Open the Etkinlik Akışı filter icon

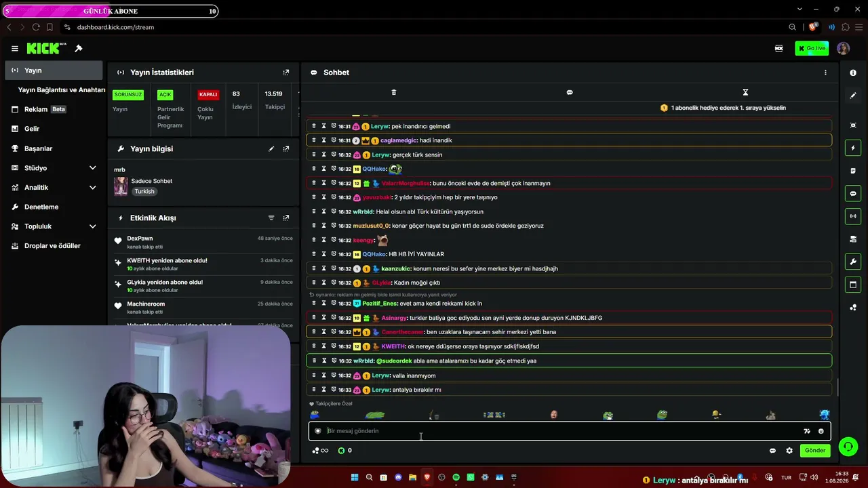(271, 218)
